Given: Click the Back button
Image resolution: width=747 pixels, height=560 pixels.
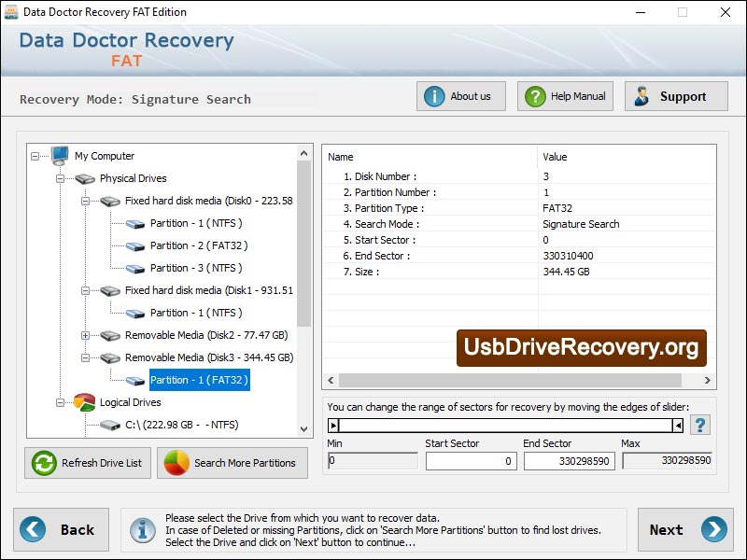Looking at the screenshot, I should (x=62, y=529).
